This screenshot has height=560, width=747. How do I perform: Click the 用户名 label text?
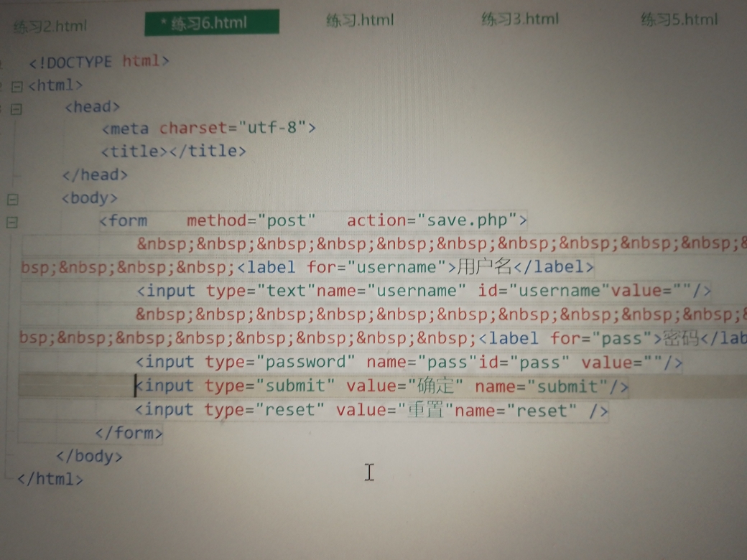(x=484, y=266)
